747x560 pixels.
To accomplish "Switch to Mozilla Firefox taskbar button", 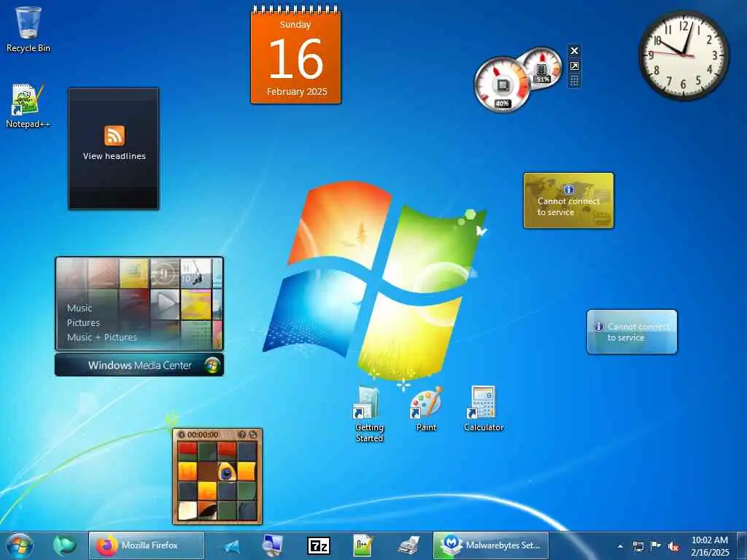I will coord(147,545).
